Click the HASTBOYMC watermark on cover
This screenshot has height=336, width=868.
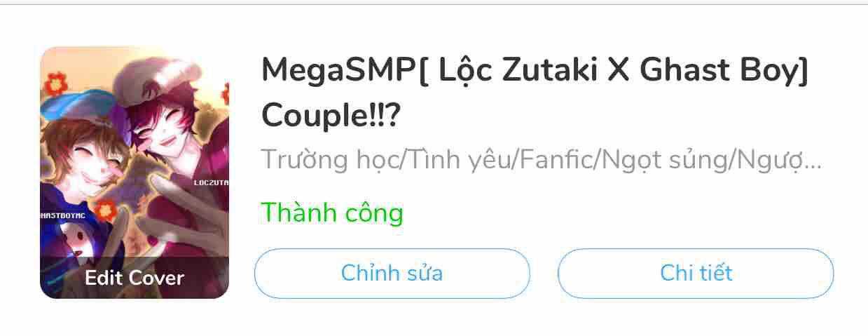coord(63,216)
